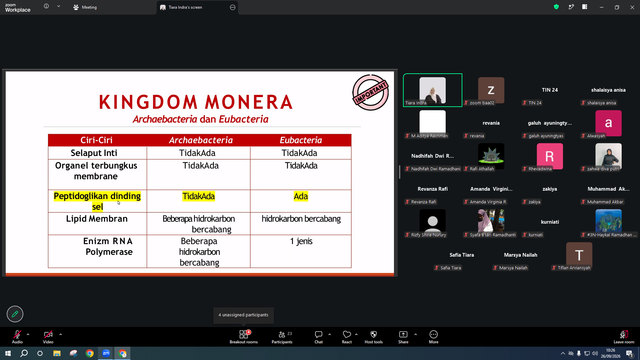640x360 pixels.
Task: Open Host tools shield
Action: click(373, 337)
